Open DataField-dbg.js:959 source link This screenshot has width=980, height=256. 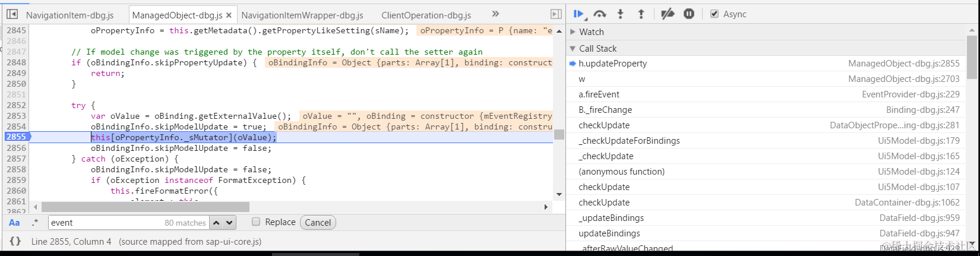coord(919,218)
